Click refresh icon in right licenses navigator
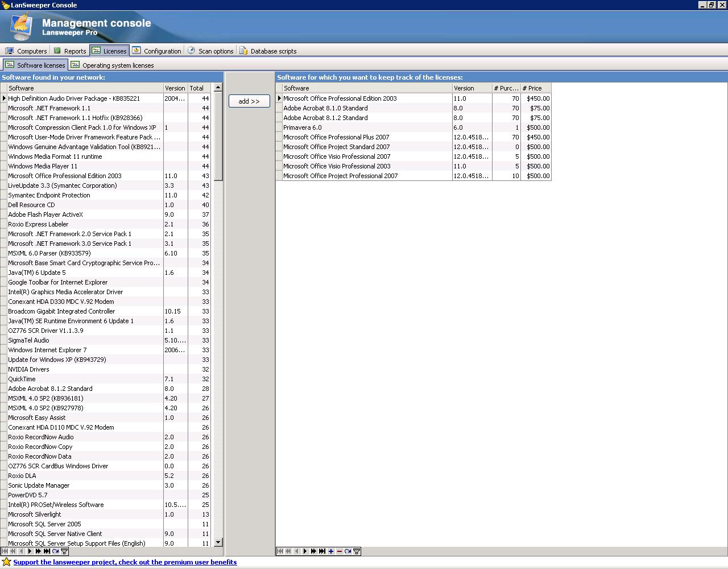This screenshot has width=728, height=569. click(x=348, y=551)
